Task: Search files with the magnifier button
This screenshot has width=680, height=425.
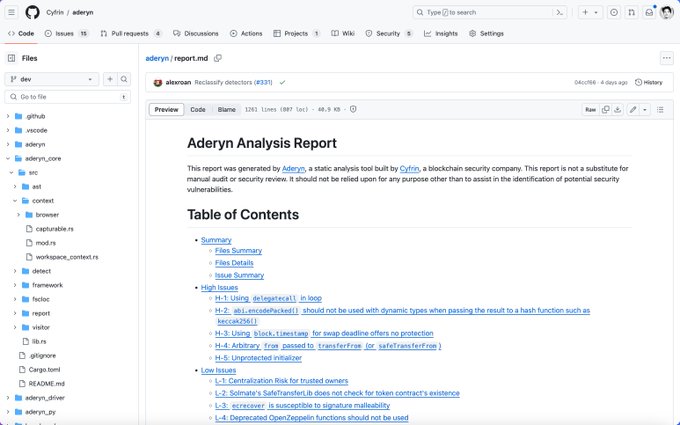Action: pyautogui.click(x=124, y=79)
